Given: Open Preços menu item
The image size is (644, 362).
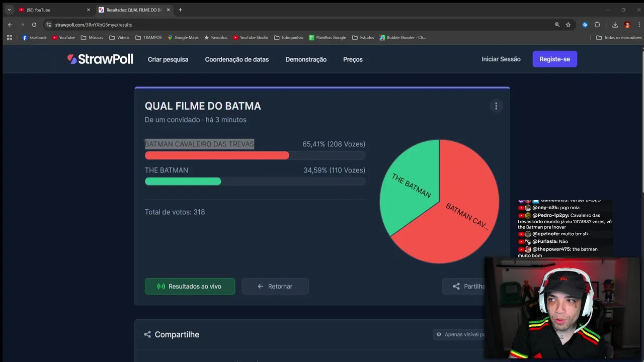Looking at the screenshot, I should coord(353,59).
